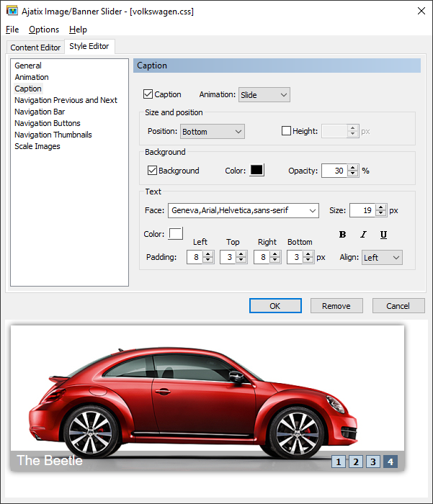
Task: Click the Remove button
Action: 336,306
